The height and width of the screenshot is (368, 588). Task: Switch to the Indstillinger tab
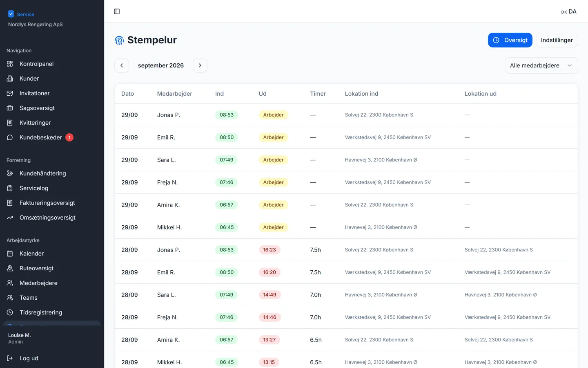pos(557,40)
